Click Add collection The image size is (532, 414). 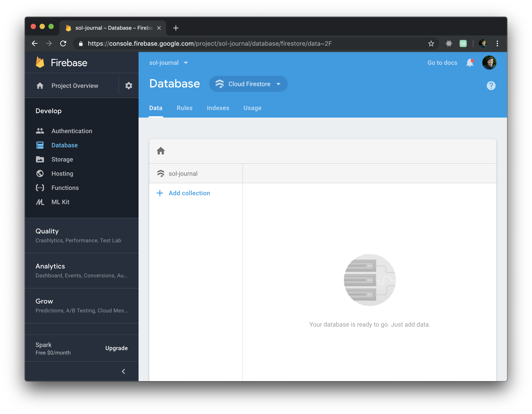coord(189,193)
